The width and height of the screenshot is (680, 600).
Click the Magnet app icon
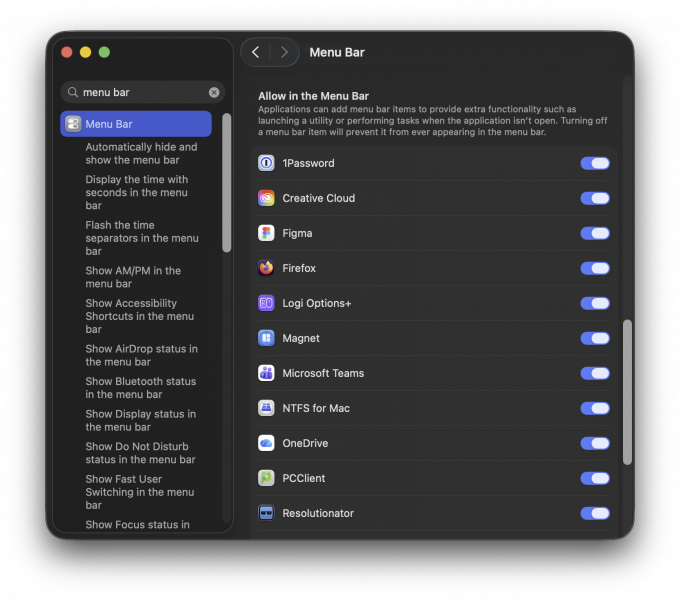[266, 338]
